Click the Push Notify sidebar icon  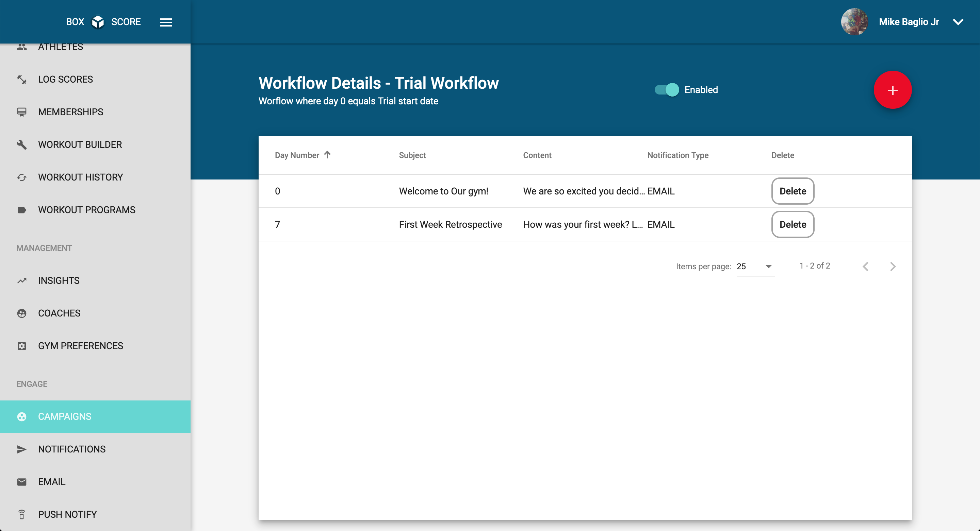pyautogui.click(x=22, y=515)
